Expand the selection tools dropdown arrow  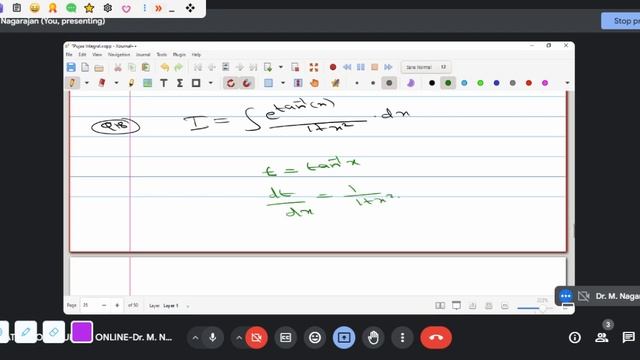click(283, 83)
